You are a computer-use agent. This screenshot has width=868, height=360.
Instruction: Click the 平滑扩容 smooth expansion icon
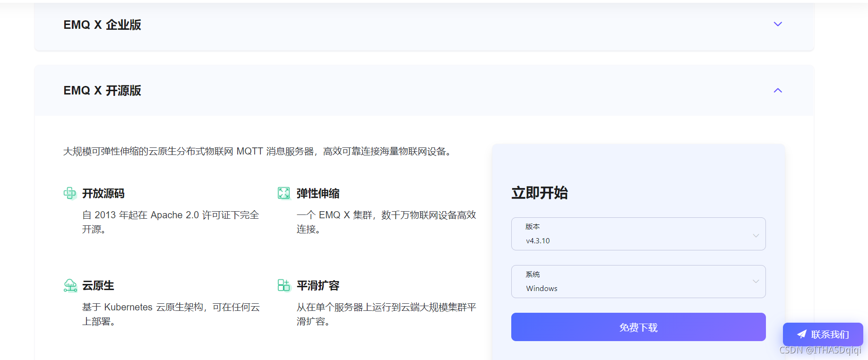(284, 285)
